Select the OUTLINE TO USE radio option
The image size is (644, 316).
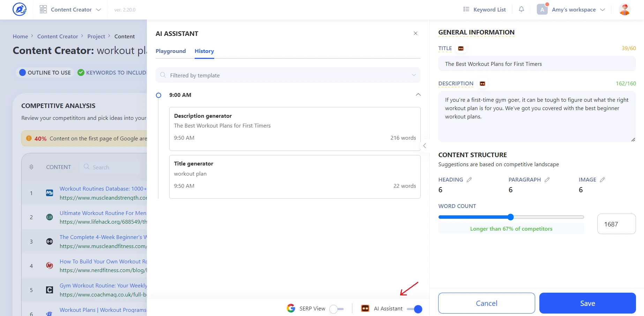tap(23, 72)
